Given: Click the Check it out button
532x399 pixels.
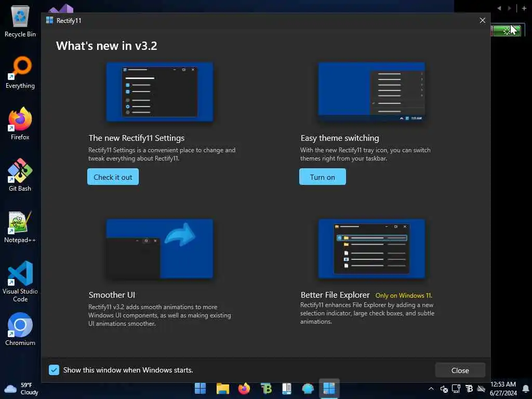Looking at the screenshot, I should tap(113, 177).
